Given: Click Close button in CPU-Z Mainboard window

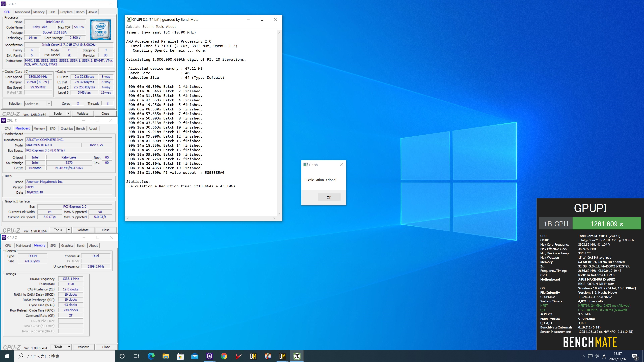Looking at the screenshot, I should coord(105,230).
